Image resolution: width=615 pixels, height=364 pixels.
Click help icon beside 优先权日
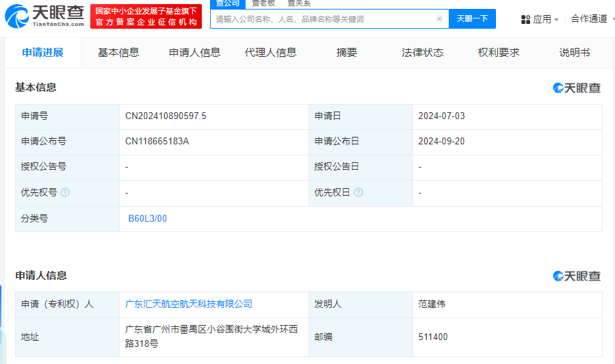click(358, 193)
